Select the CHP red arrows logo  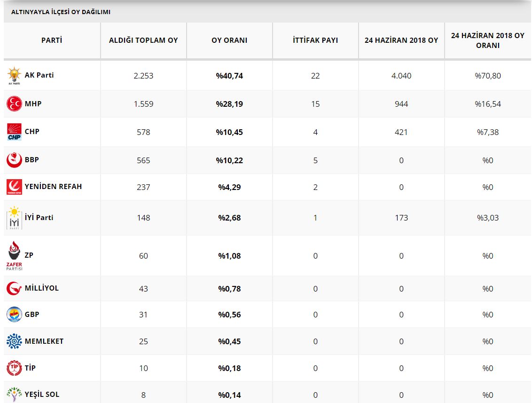coord(14,132)
